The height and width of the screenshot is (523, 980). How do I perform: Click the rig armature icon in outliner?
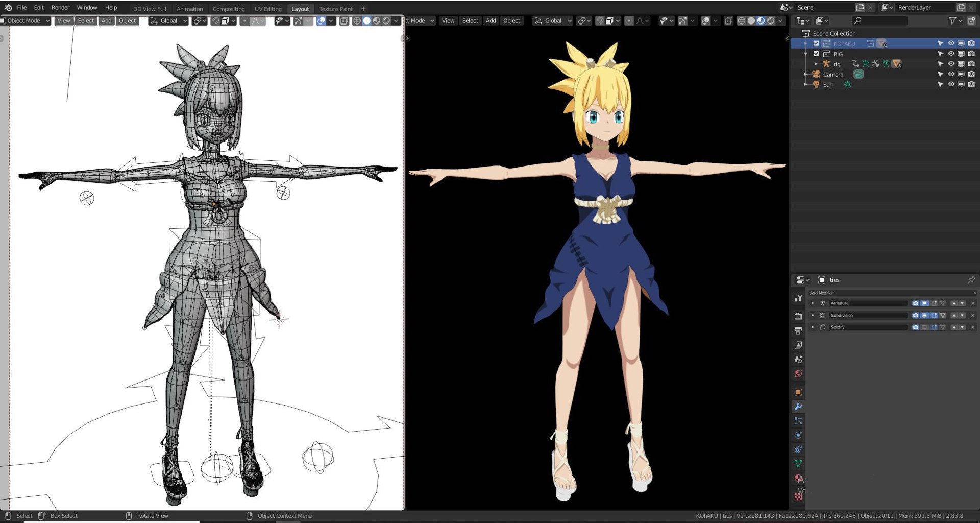[826, 64]
